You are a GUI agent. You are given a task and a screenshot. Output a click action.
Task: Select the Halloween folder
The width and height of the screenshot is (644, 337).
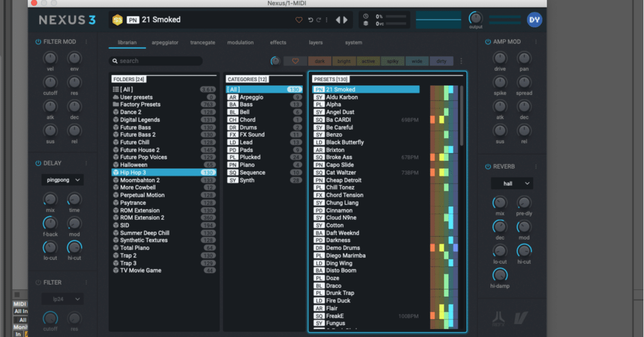coord(164,165)
